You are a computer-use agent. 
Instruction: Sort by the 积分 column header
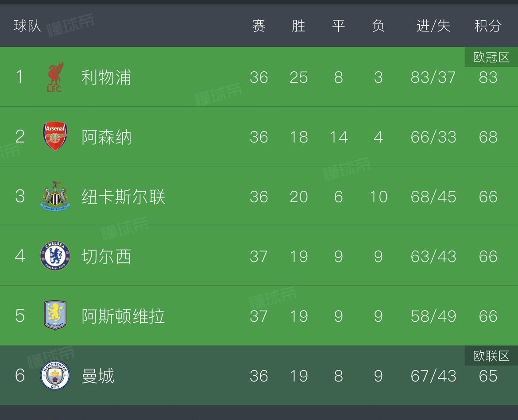(488, 26)
